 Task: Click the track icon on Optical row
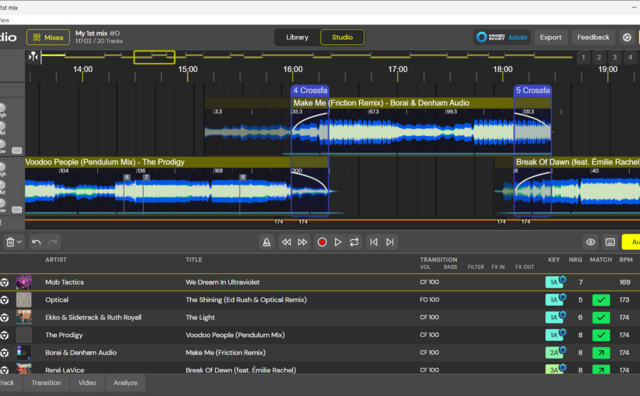click(x=5, y=300)
